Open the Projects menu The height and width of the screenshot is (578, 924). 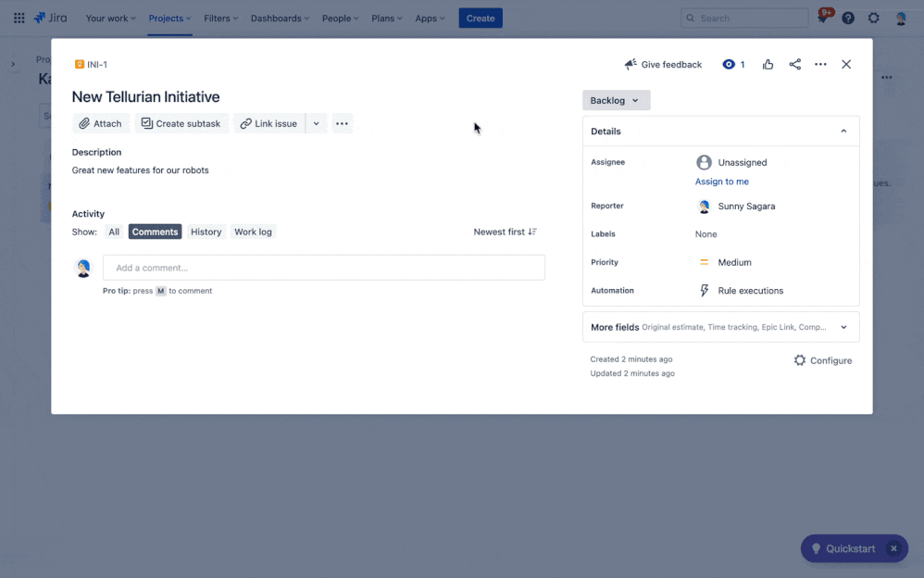(x=169, y=19)
